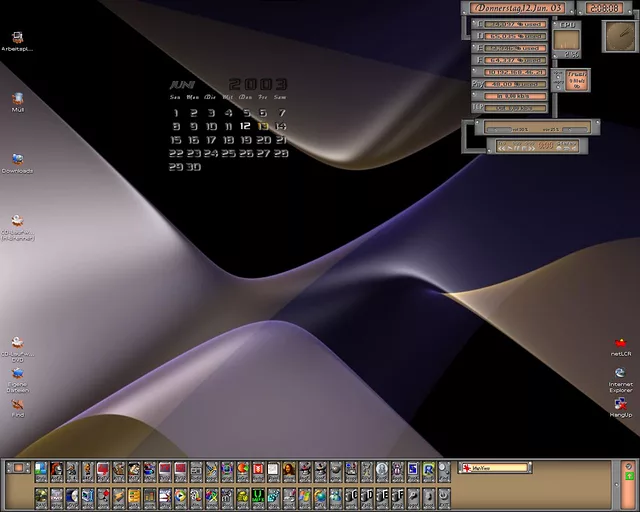
Task: Click the analog clock widget
Action: point(620,36)
